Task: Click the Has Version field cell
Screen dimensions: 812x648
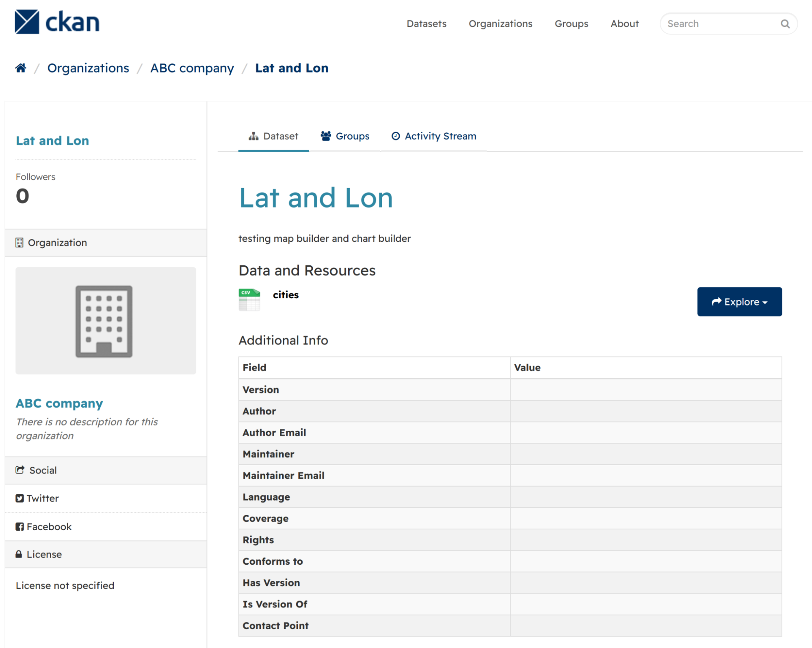Action: [374, 583]
